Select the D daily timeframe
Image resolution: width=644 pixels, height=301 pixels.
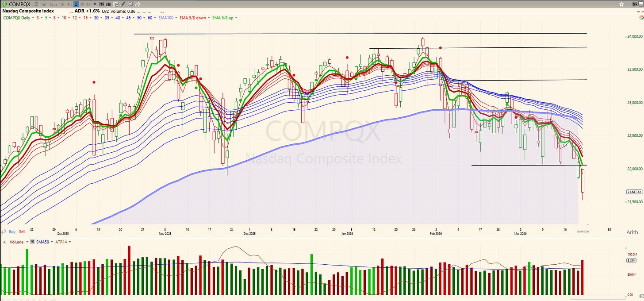coord(76,4)
